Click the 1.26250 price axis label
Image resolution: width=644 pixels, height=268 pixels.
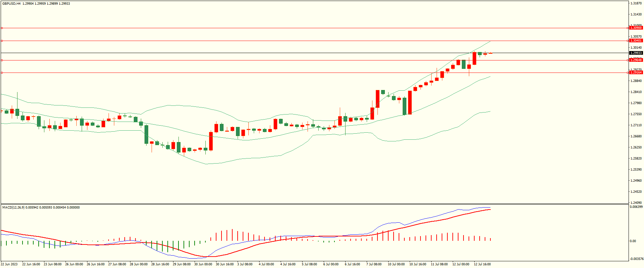pos(636,147)
